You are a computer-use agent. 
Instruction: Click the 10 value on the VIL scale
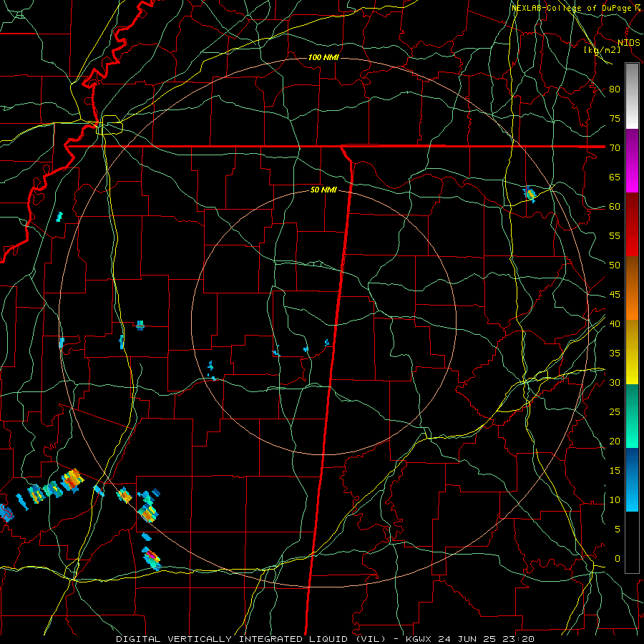pyautogui.click(x=615, y=500)
